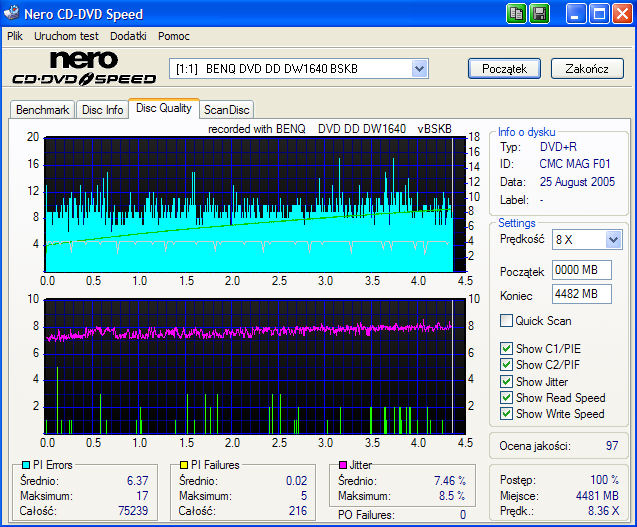Click the save floppy-disk icon in title bar

[540, 14]
